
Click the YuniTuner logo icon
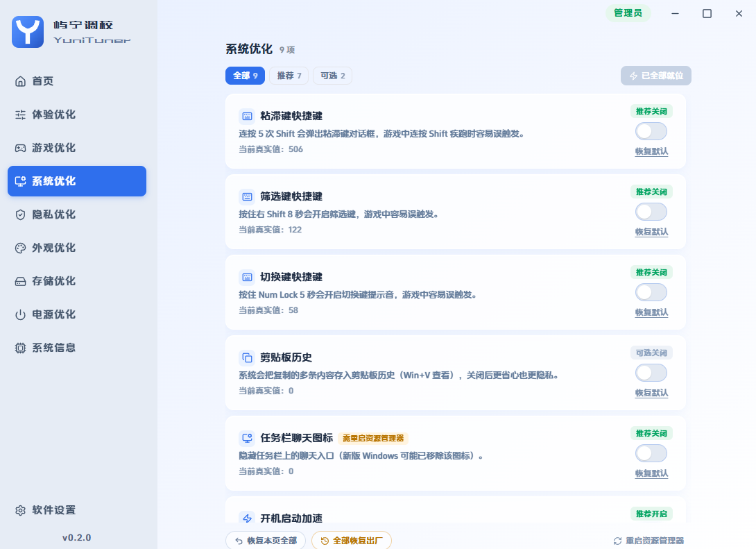click(x=28, y=32)
